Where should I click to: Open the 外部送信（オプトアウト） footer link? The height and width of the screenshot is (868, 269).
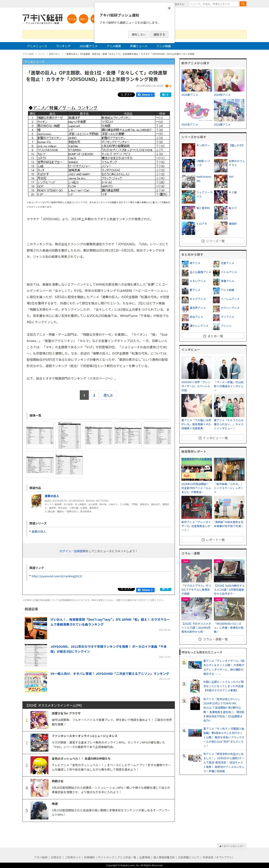[218, 857]
